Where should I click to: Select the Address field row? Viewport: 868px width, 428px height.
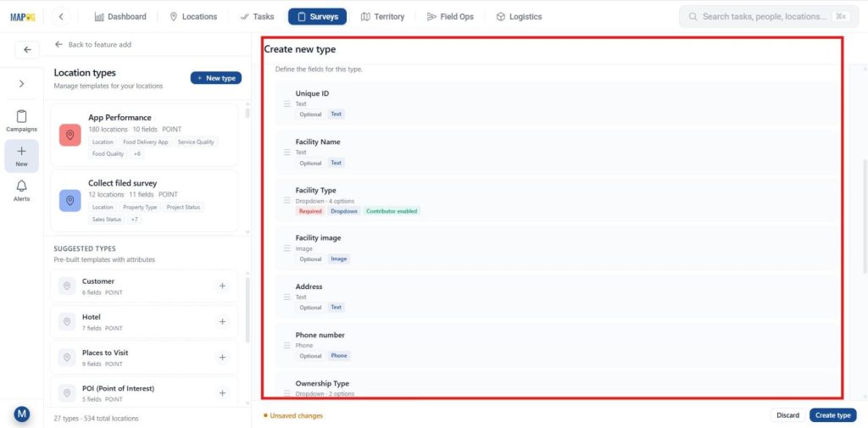pos(557,297)
